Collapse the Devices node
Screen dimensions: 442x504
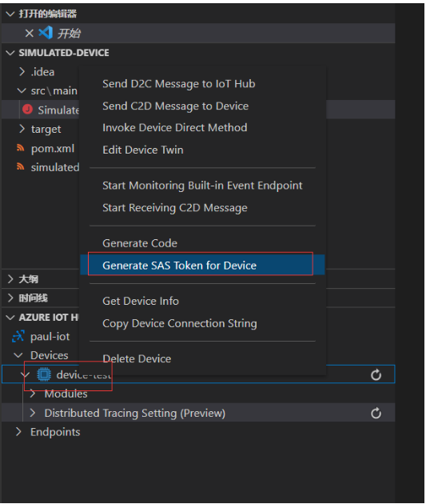click(x=18, y=355)
